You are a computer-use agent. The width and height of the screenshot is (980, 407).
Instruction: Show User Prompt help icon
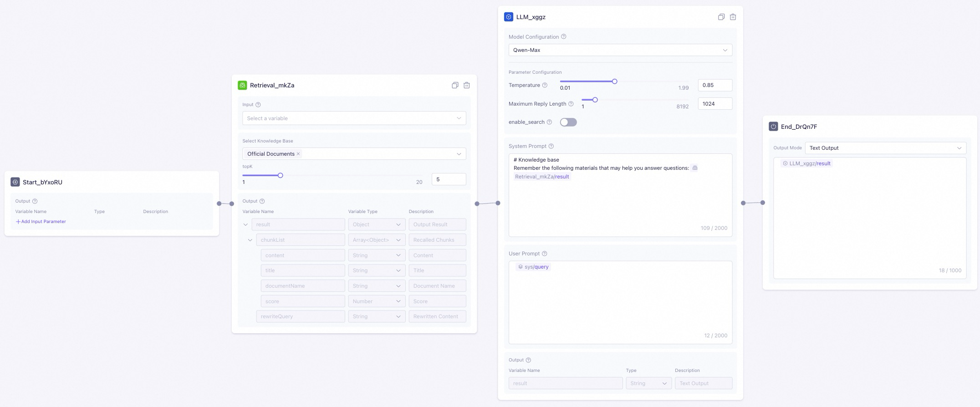tap(545, 254)
